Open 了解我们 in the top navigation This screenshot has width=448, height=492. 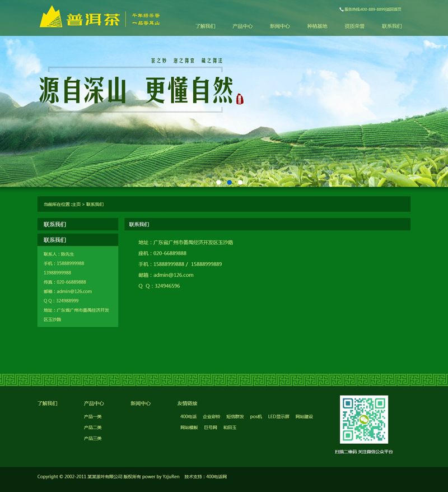point(205,26)
